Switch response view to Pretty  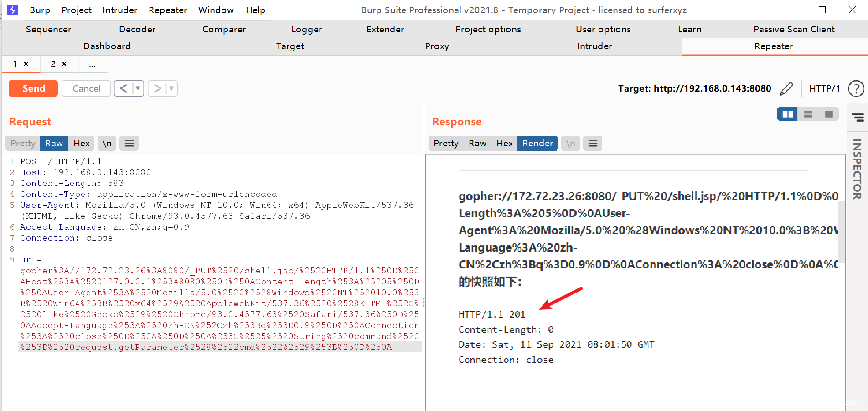446,143
